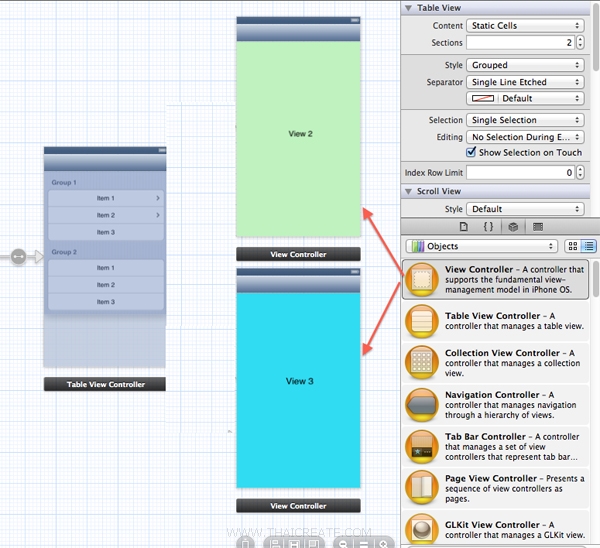
Task: Select navigation bar of View 3 scene
Action: point(298,284)
